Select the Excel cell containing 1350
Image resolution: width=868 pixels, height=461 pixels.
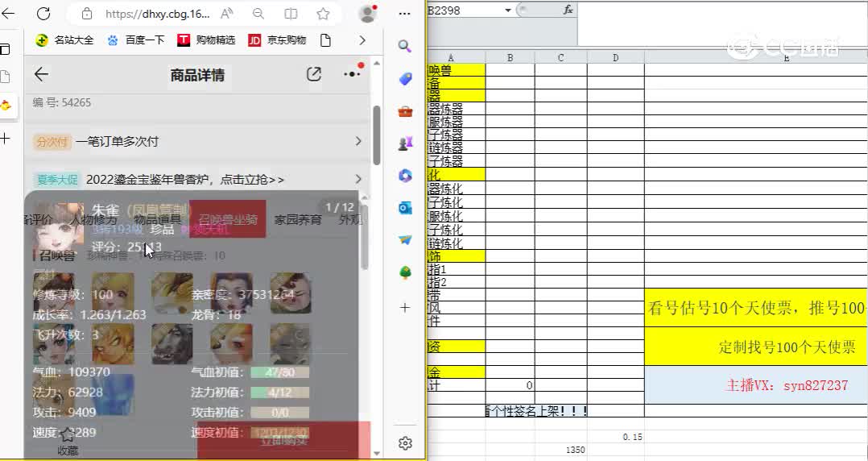pyautogui.click(x=560, y=450)
